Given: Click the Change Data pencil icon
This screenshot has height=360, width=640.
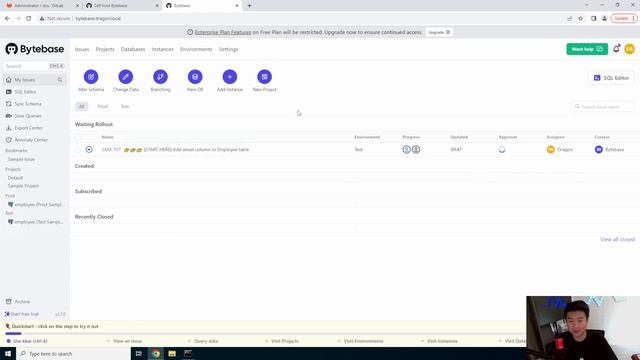Looking at the screenshot, I should 125,77.
